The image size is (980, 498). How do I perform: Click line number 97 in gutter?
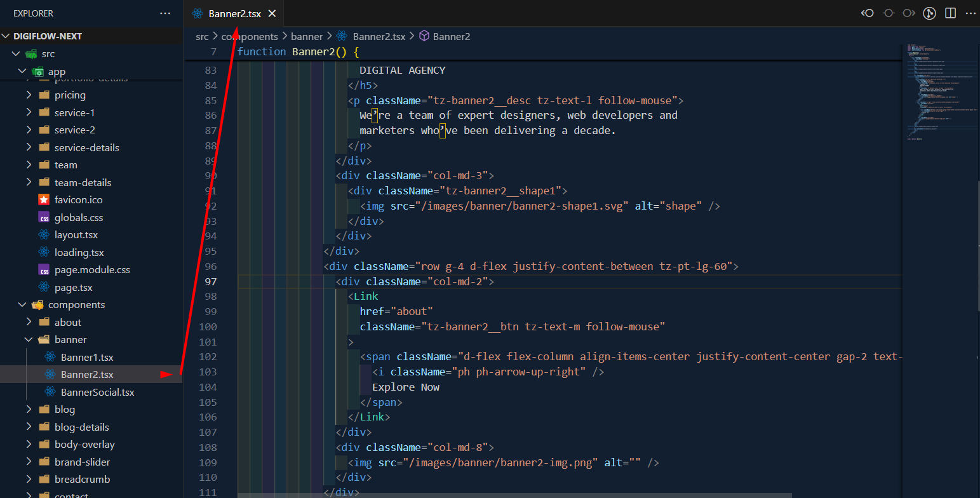coord(210,281)
